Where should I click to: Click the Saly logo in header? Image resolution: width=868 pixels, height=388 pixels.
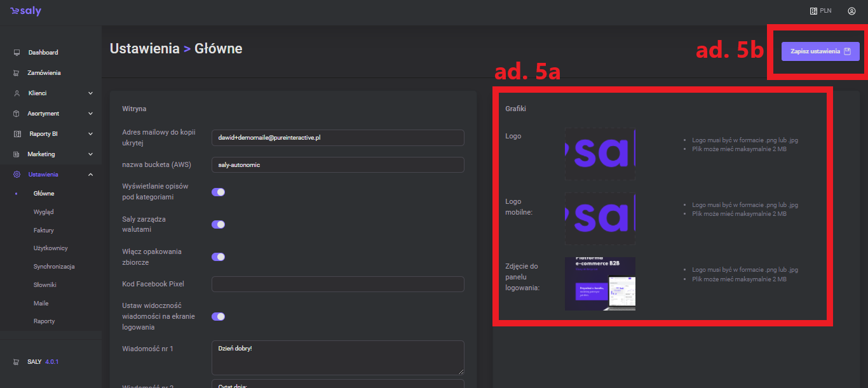(25, 11)
